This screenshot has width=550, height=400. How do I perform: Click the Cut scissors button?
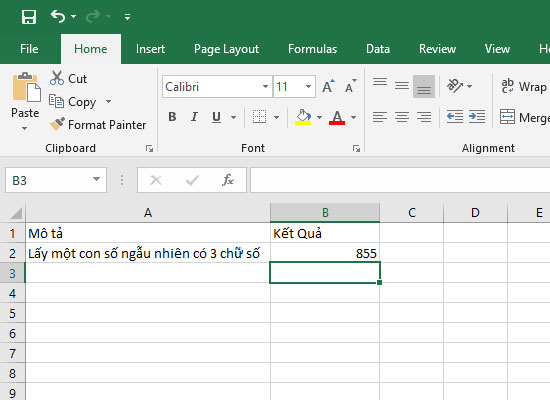tap(68, 79)
